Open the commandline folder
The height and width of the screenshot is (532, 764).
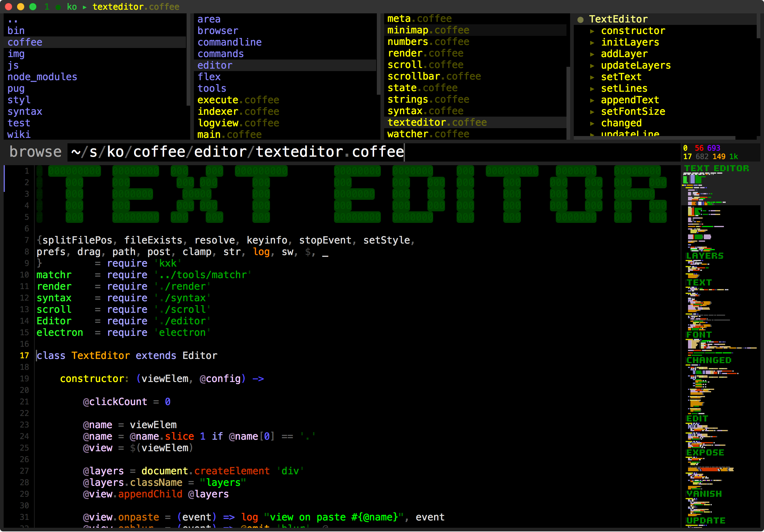coord(285,42)
